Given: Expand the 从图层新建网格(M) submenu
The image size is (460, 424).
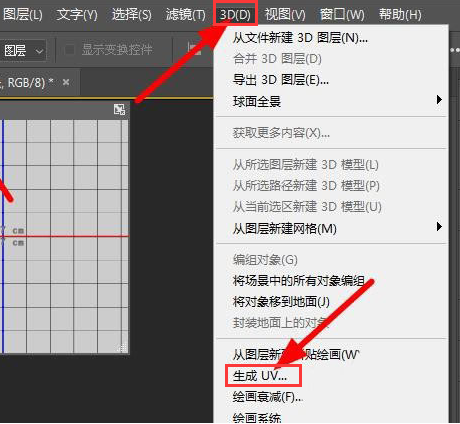Looking at the screenshot, I should click(331, 228).
